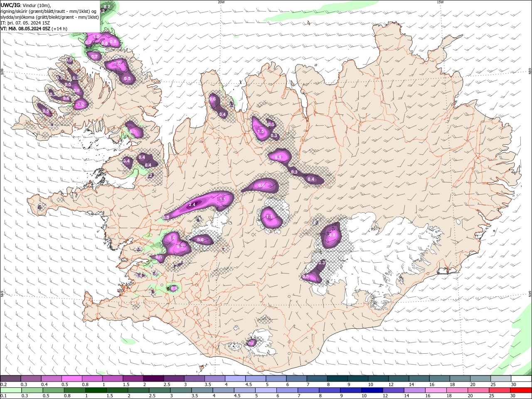This screenshot has height=399, width=532.
Task: Click the pink swatch between 0.5 and 0.8, upper legend row
Action: click(72, 379)
